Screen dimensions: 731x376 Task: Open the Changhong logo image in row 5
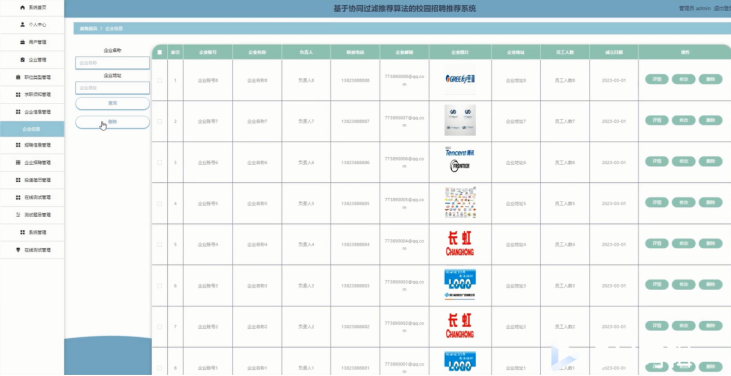pos(460,244)
